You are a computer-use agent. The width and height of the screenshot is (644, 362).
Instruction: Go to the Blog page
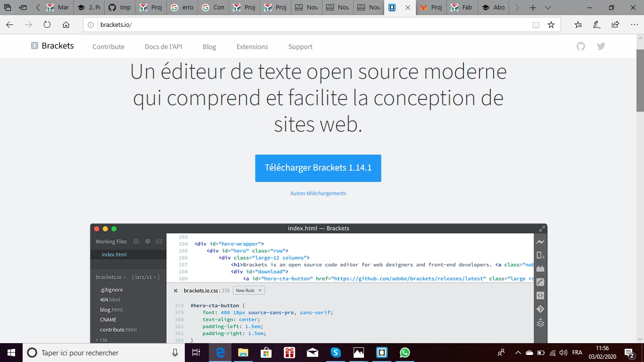click(209, 47)
